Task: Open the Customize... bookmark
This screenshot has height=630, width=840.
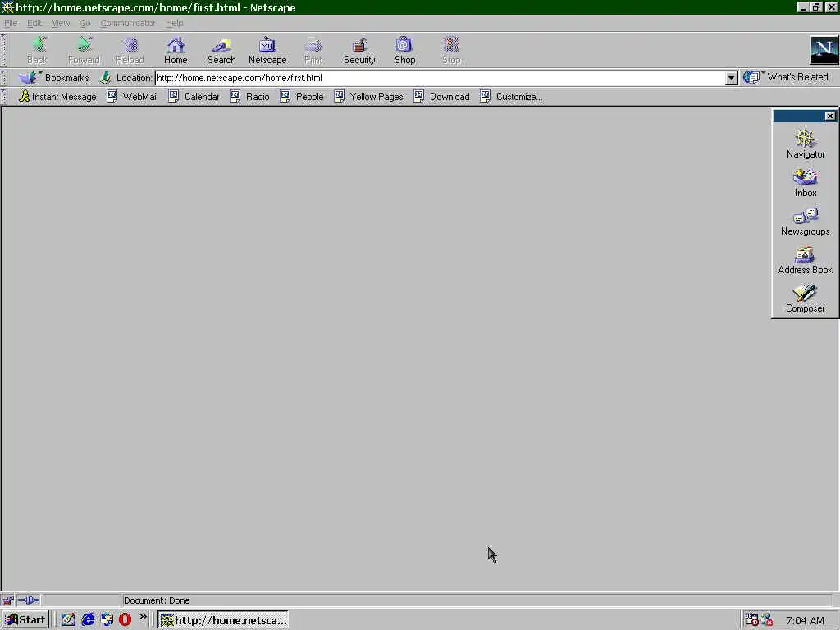Action: [512, 97]
